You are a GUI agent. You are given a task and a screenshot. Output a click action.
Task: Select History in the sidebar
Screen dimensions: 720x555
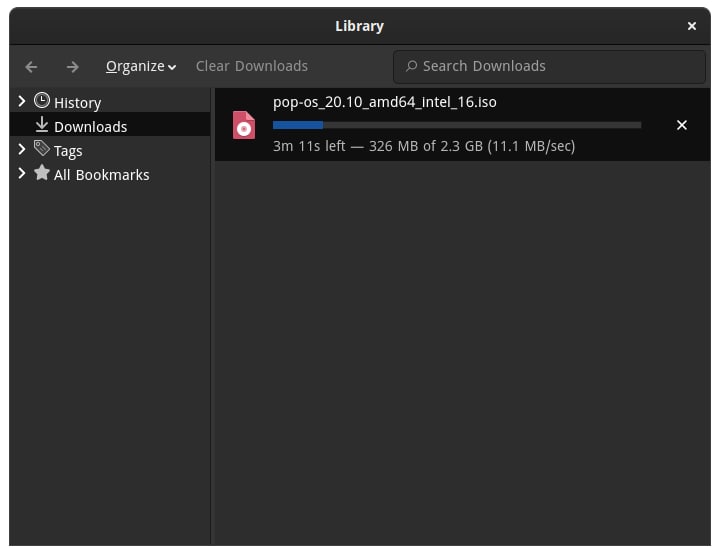tap(77, 103)
